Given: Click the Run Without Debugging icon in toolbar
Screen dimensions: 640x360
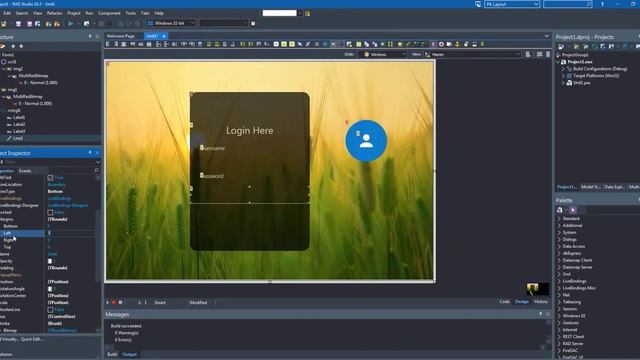Looking at the screenshot, I should pos(87,24).
